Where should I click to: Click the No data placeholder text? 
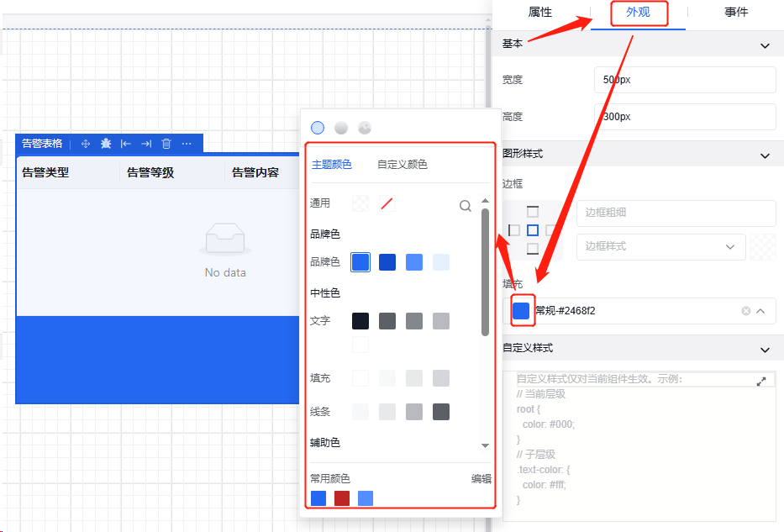pyautogui.click(x=225, y=273)
